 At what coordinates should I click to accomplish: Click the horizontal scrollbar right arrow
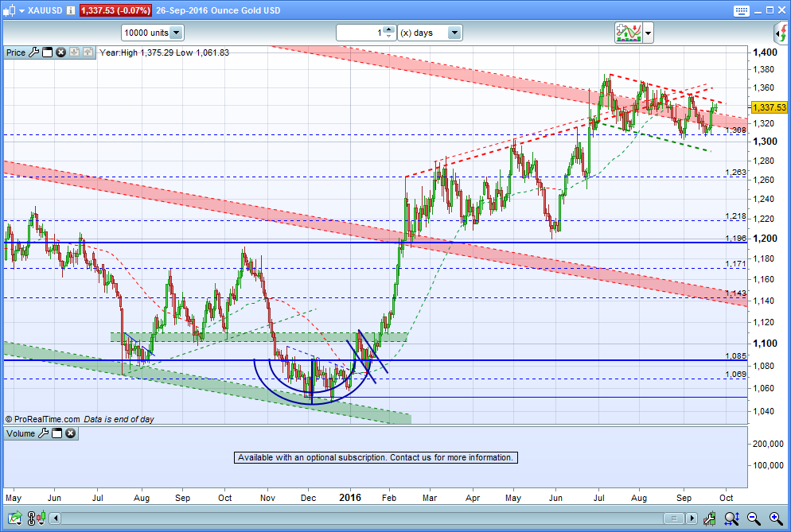[x=692, y=518]
